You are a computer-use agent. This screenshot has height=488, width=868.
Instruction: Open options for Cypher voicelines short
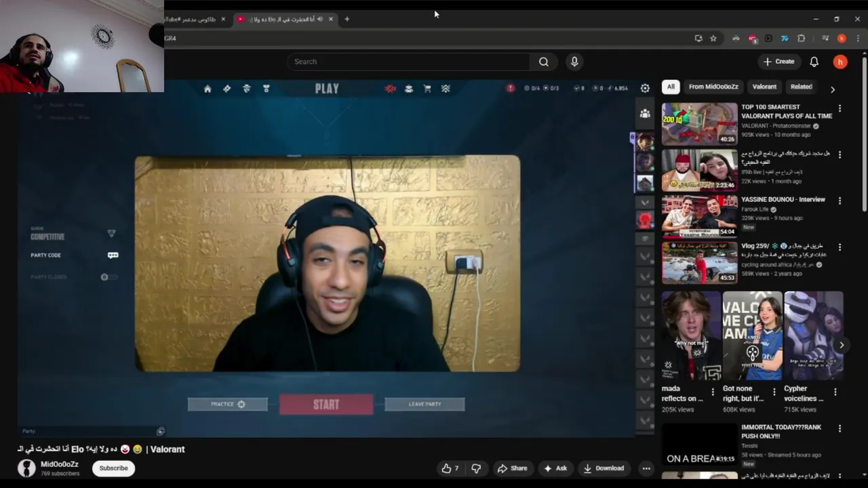(x=835, y=392)
